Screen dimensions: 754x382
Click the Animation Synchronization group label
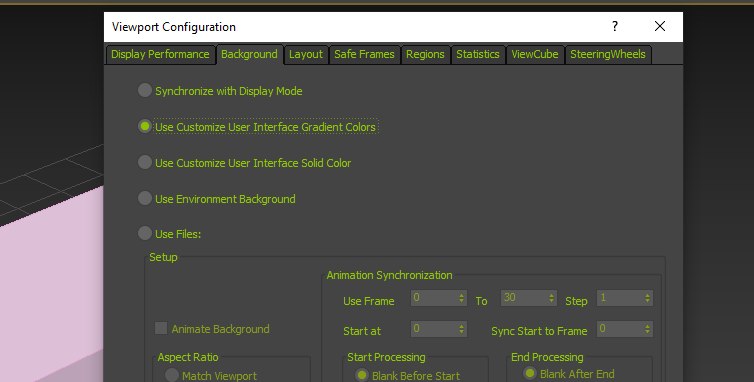[x=390, y=275]
